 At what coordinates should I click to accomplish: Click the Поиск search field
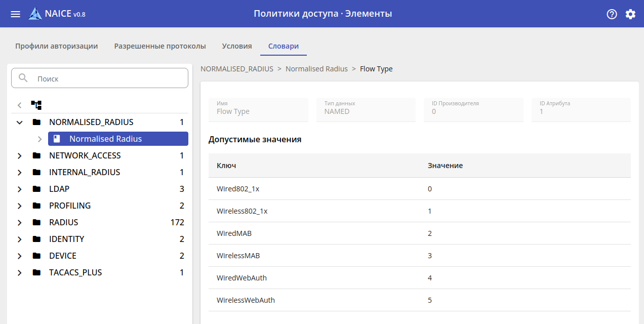tap(109, 78)
